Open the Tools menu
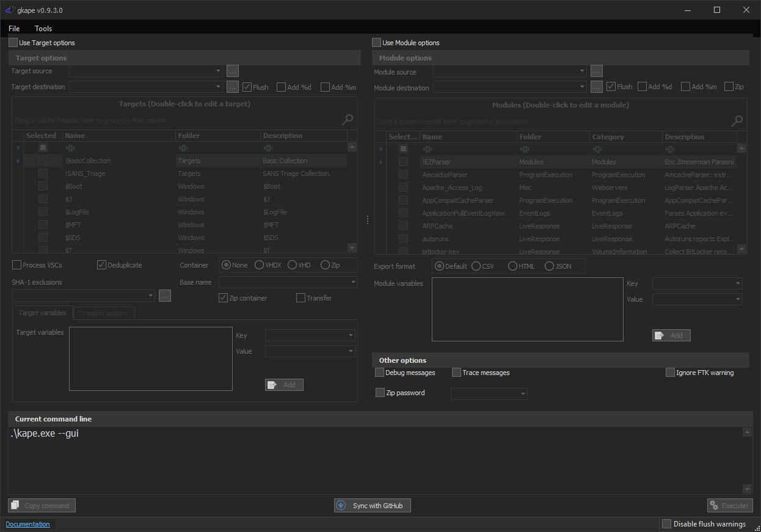The width and height of the screenshot is (761, 532). pos(43,29)
